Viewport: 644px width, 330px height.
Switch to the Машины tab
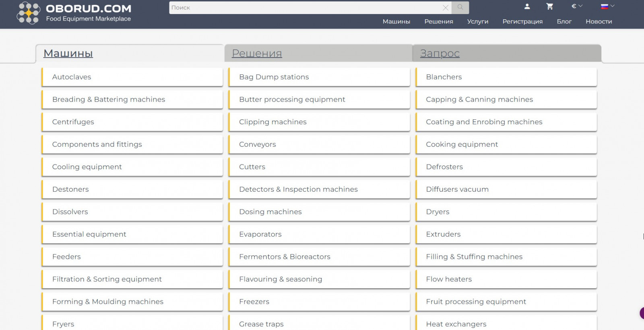[x=130, y=53]
